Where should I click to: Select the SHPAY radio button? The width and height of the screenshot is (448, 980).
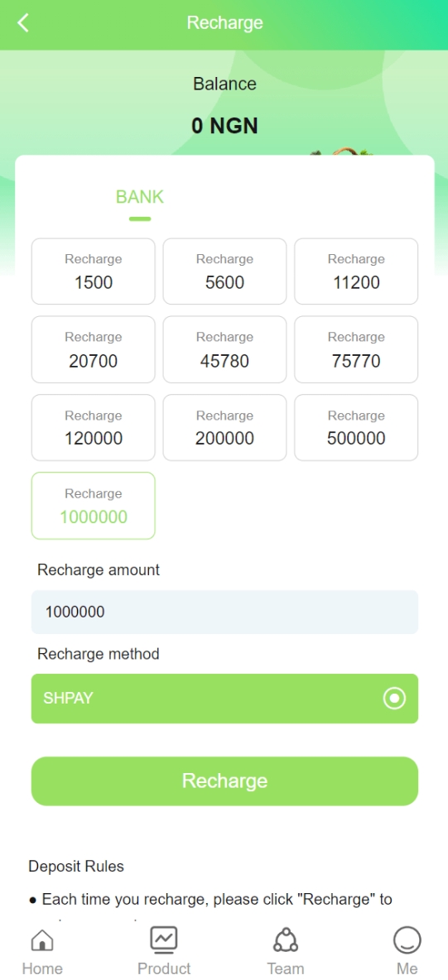(x=394, y=698)
